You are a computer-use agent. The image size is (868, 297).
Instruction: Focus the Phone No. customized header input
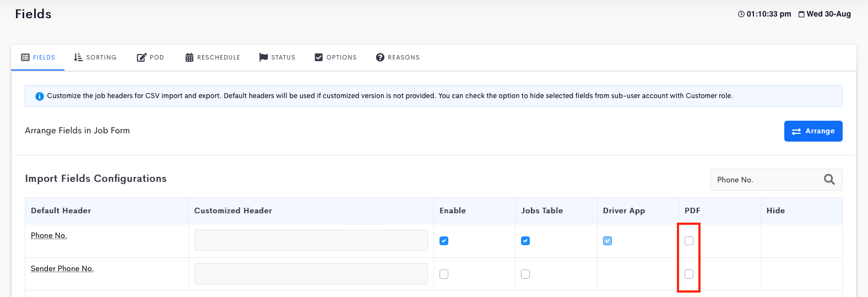[x=311, y=240]
